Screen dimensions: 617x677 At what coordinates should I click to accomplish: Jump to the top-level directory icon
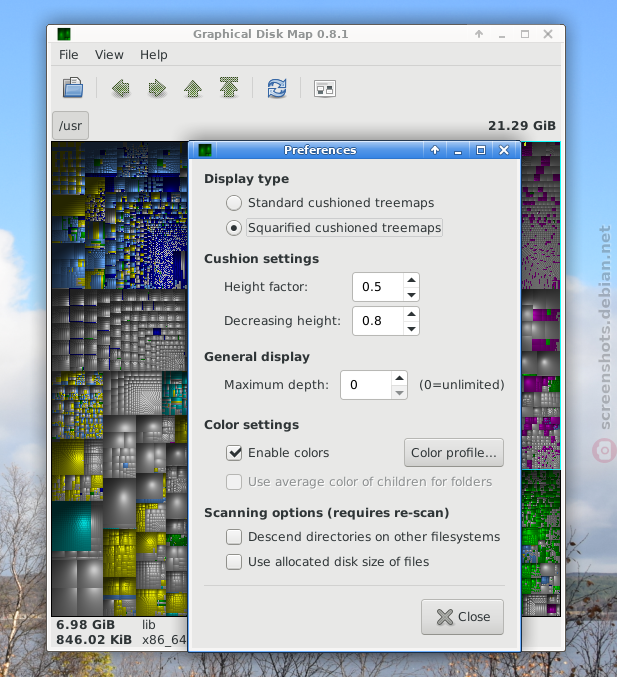(x=229, y=88)
